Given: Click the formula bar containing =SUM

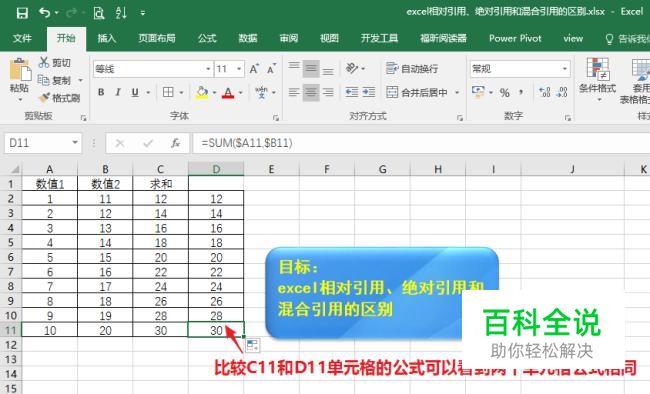Looking at the screenshot, I should point(422,143).
